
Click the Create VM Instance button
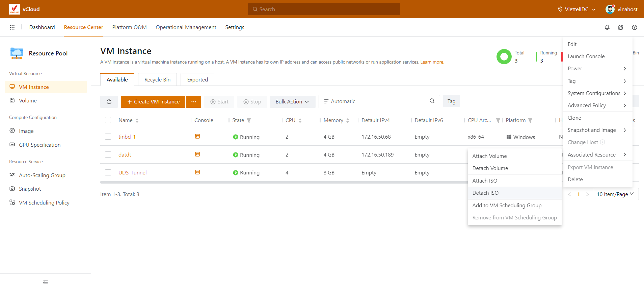pos(153,102)
